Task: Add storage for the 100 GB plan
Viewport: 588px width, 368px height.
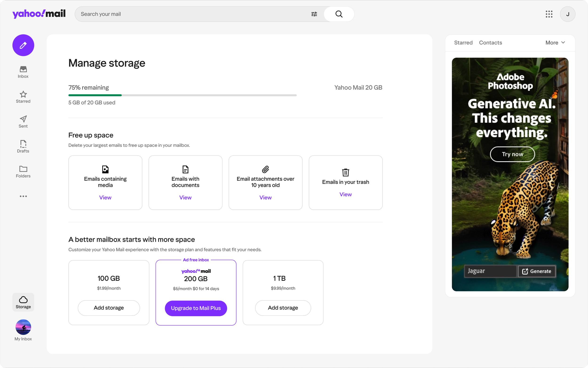Action: (109, 308)
